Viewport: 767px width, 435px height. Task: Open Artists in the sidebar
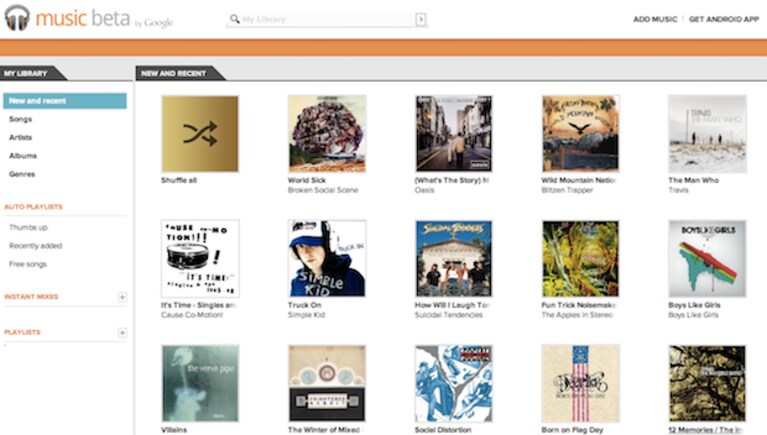click(x=21, y=137)
